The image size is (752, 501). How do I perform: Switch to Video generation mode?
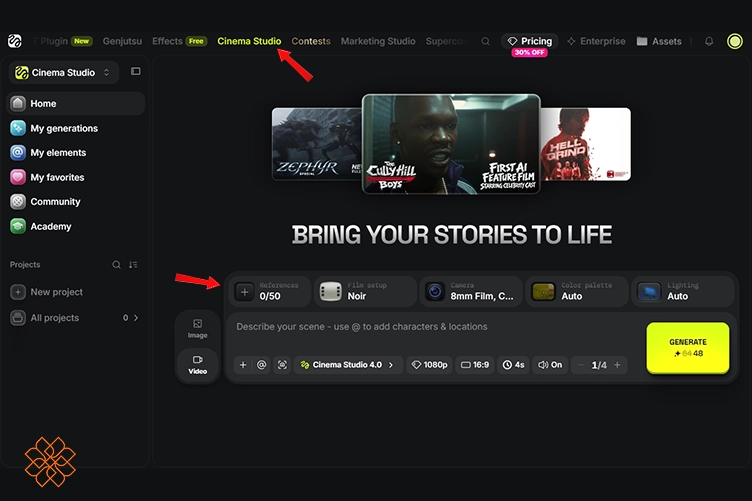pyautogui.click(x=198, y=364)
